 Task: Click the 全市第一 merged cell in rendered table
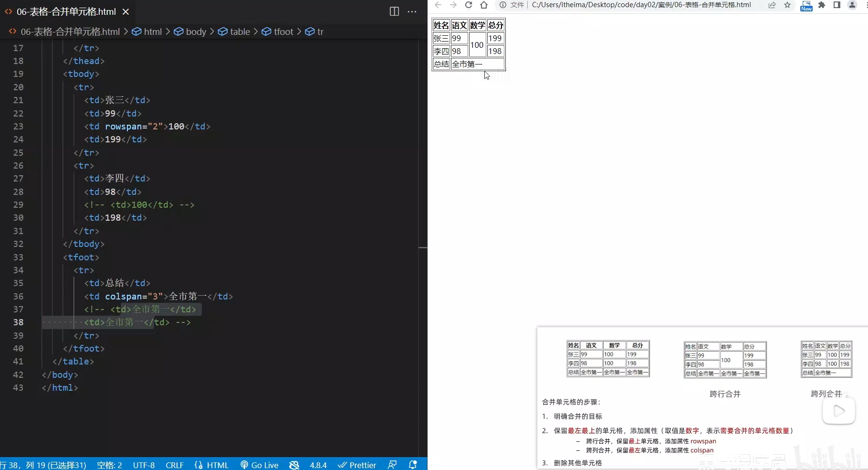coord(478,64)
